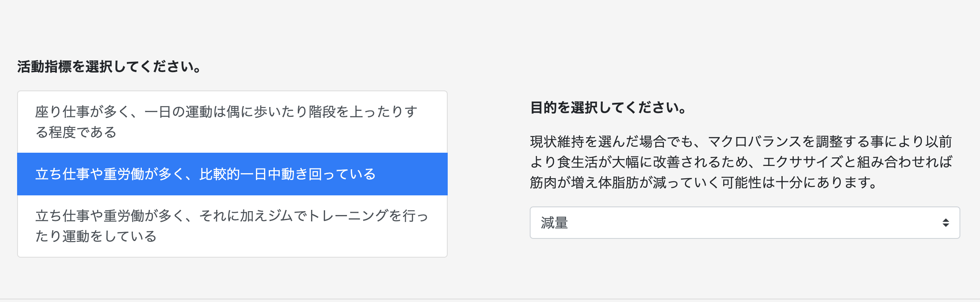Click the 目的を選択してください heading
The image size is (980, 302).
[608, 107]
